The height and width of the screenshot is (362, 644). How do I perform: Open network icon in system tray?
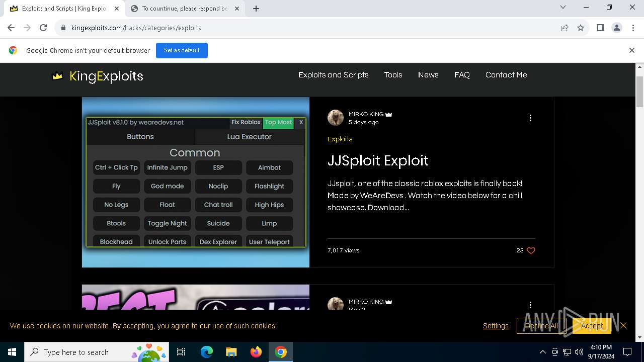[567, 352]
